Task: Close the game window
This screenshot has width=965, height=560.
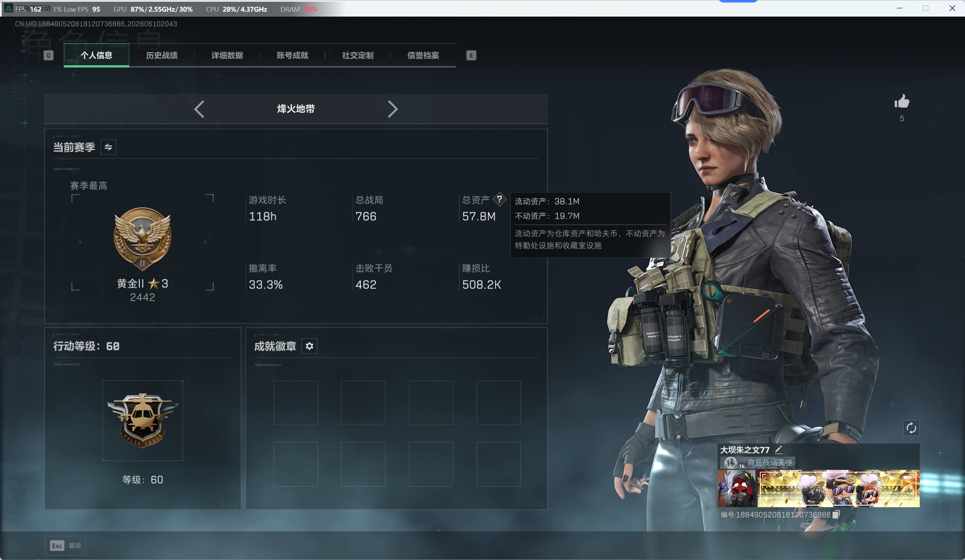Action: pos(952,8)
